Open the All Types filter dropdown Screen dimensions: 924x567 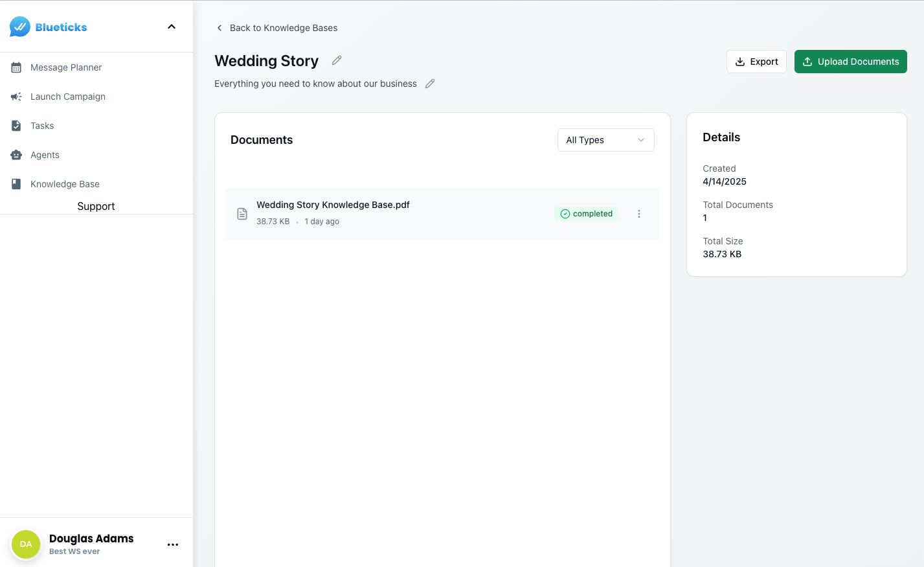click(x=605, y=140)
